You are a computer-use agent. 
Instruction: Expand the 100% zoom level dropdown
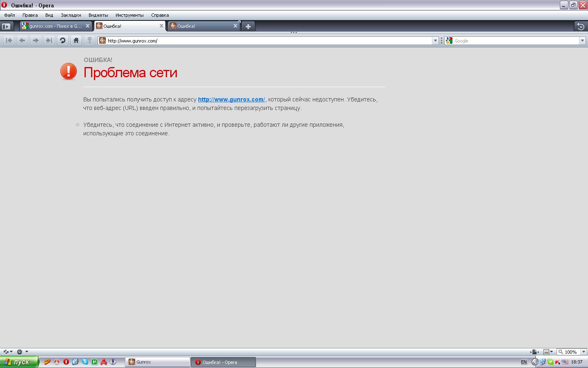tap(584, 352)
